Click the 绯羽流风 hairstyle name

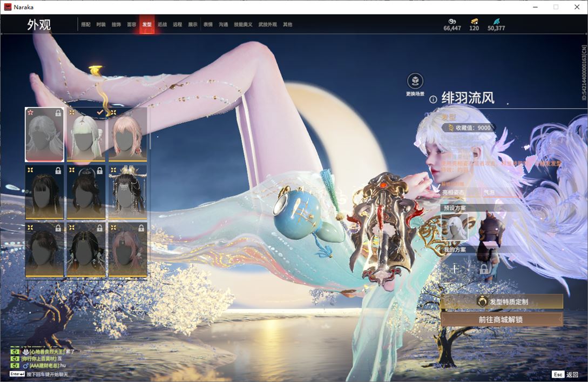coord(468,98)
